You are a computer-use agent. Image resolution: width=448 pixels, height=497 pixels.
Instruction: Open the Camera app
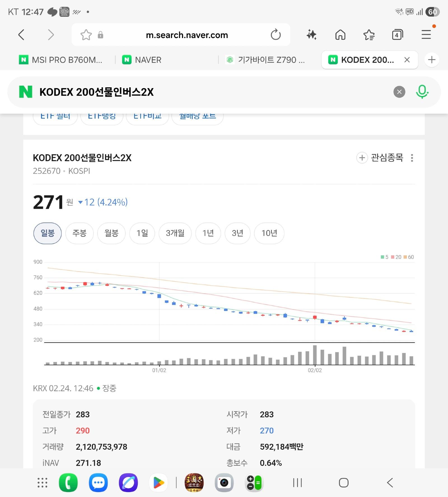pyautogui.click(x=224, y=483)
